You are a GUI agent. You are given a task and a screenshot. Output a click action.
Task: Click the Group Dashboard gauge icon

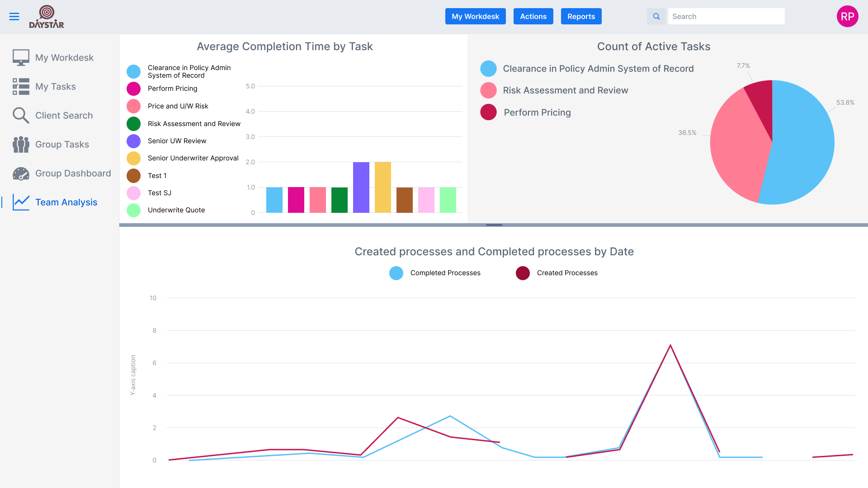[x=21, y=173]
